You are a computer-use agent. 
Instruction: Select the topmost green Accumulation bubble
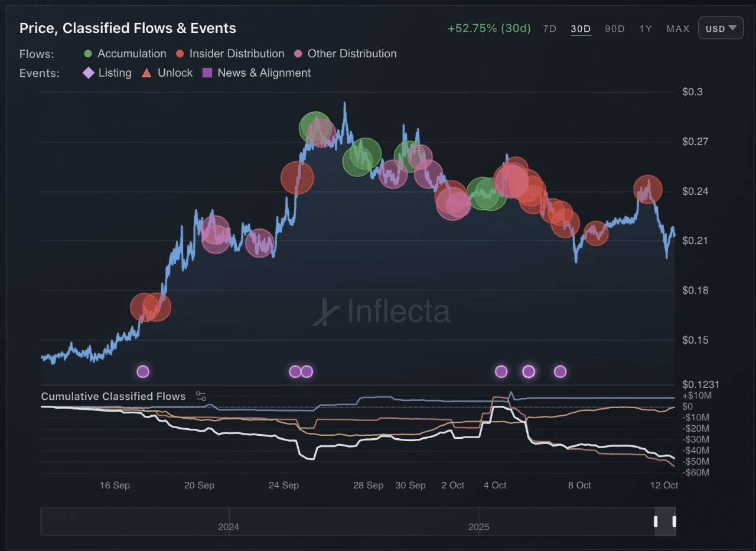315,127
